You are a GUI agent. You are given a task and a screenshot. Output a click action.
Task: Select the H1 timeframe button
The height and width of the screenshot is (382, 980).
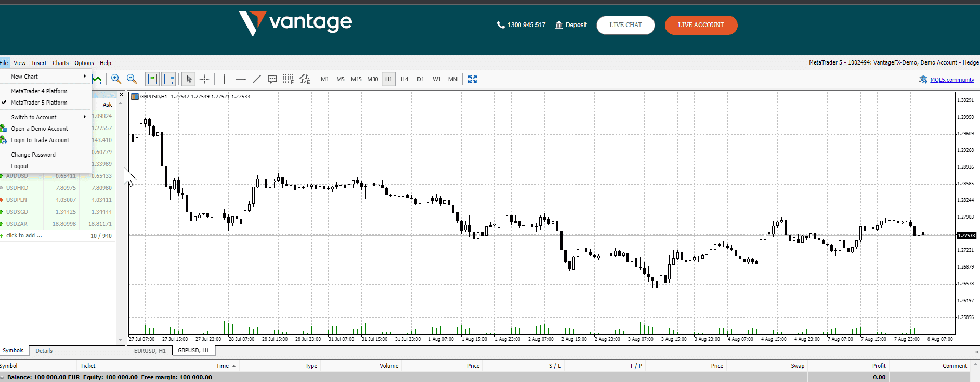click(x=389, y=79)
